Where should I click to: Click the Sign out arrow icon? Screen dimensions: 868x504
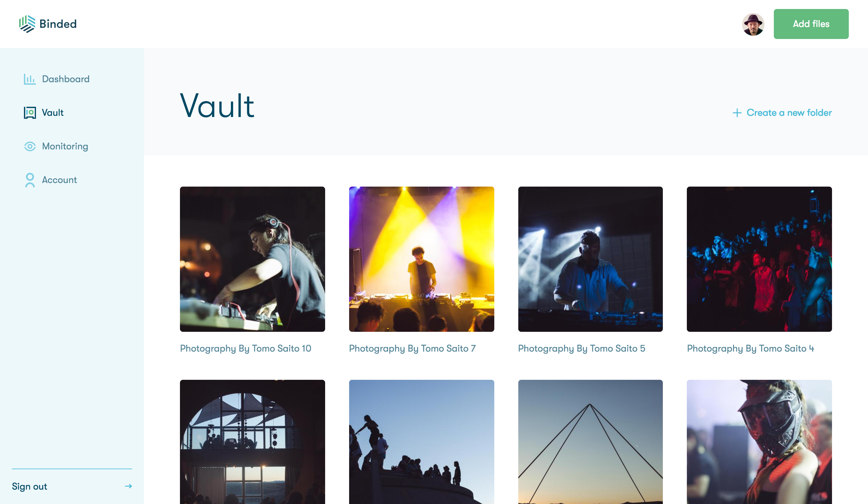click(x=128, y=486)
